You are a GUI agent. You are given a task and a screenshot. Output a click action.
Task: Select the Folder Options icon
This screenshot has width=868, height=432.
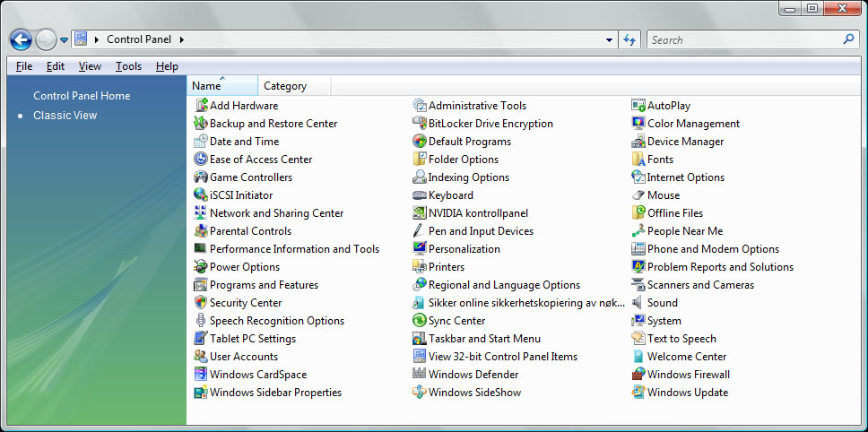pyautogui.click(x=420, y=160)
